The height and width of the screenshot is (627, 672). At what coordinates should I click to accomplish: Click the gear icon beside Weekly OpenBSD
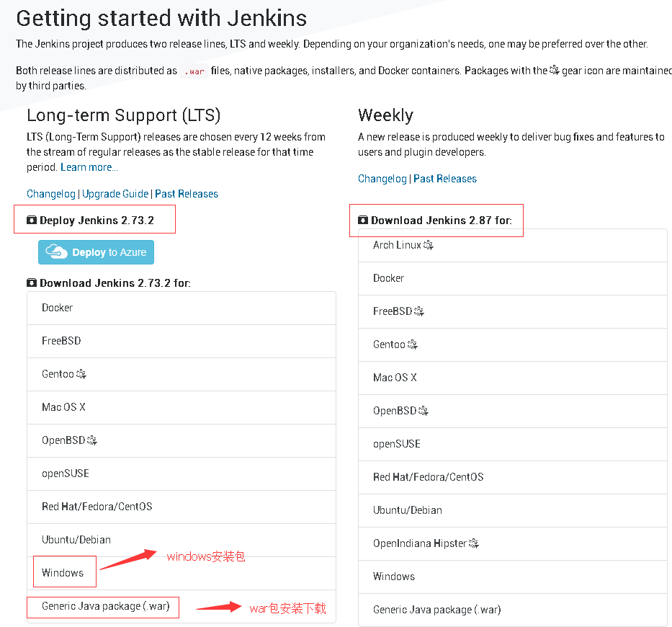[424, 411]
